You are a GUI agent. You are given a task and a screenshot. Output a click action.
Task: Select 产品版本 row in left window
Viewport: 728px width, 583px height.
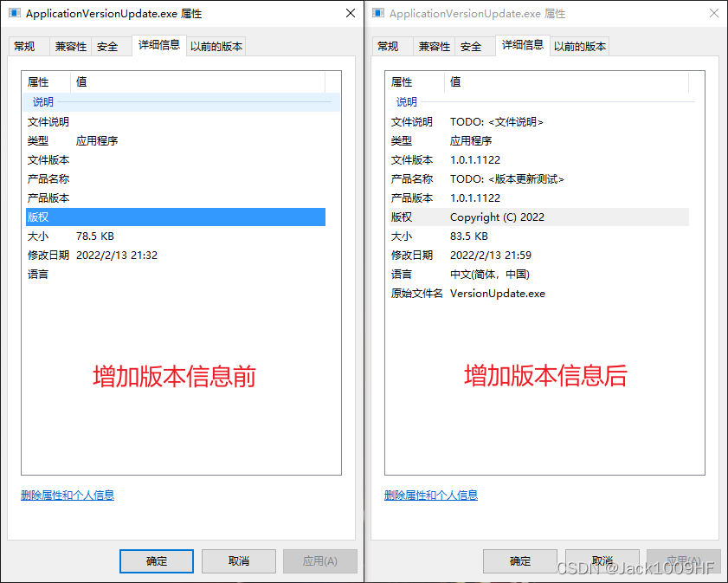176,198
